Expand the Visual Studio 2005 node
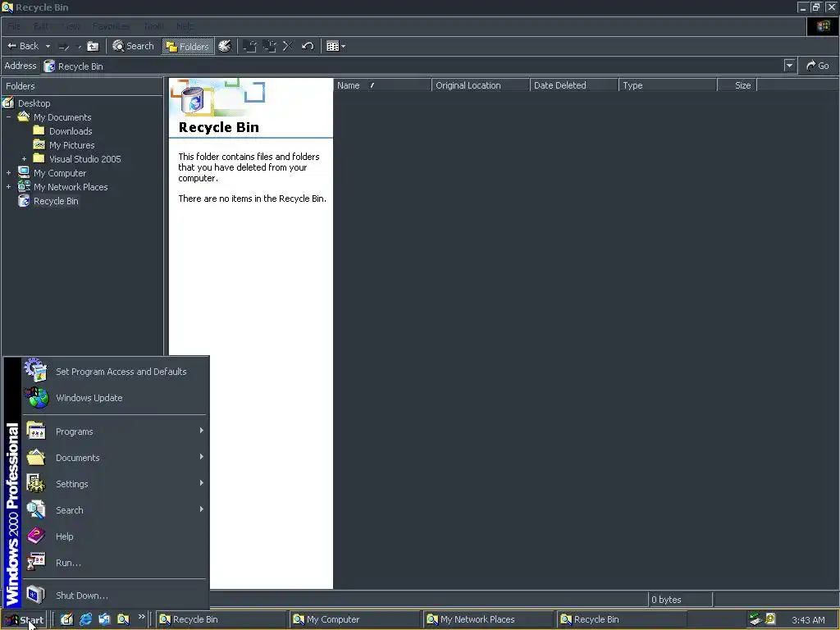Screen dimensions: 840x630 pos(24,159)
